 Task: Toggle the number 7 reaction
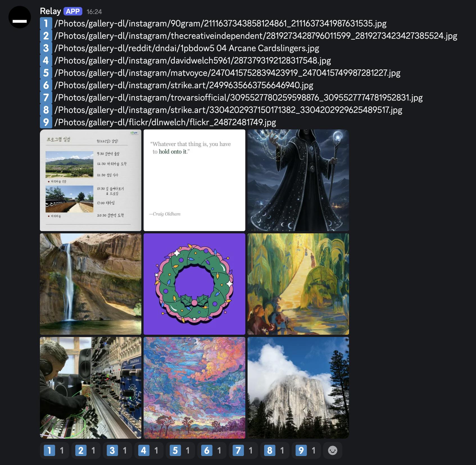tap(243, 450)
